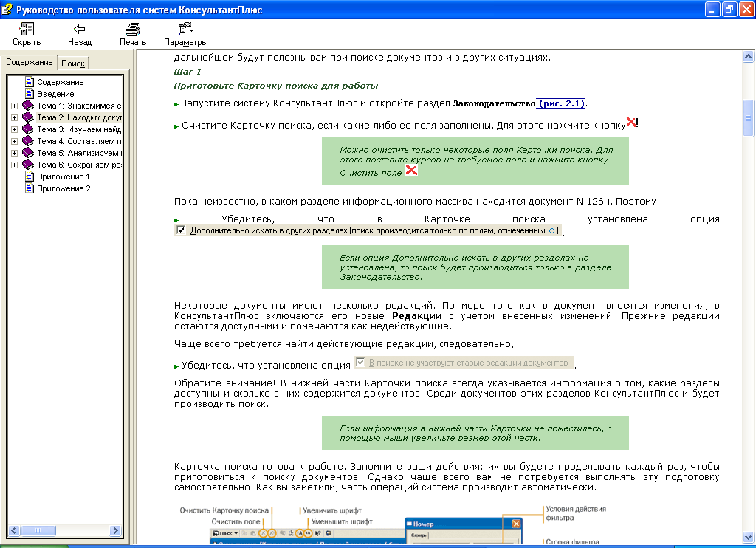Expand the Тема 1 tree node
Screen dimensions: 756x548
click(x=15, y=106)
